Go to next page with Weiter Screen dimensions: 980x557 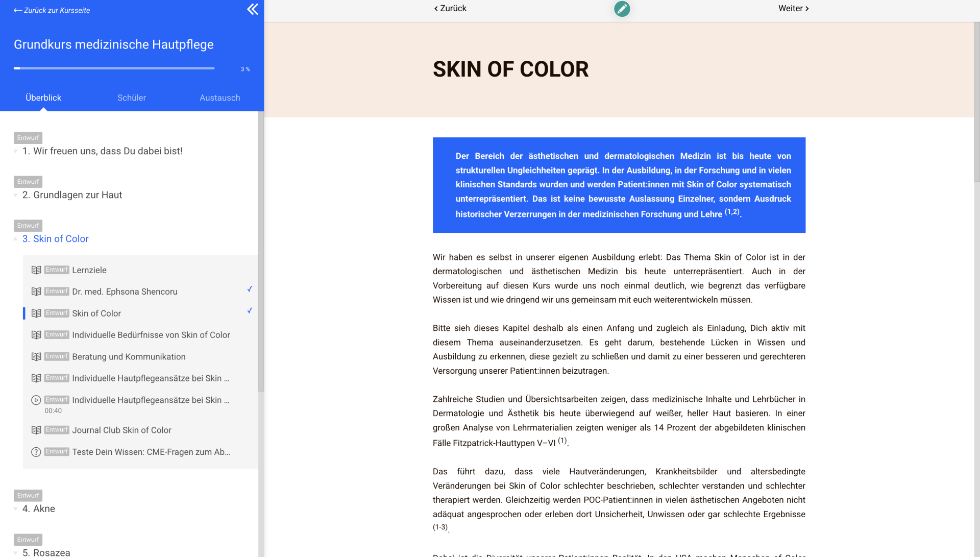point(793,8)
